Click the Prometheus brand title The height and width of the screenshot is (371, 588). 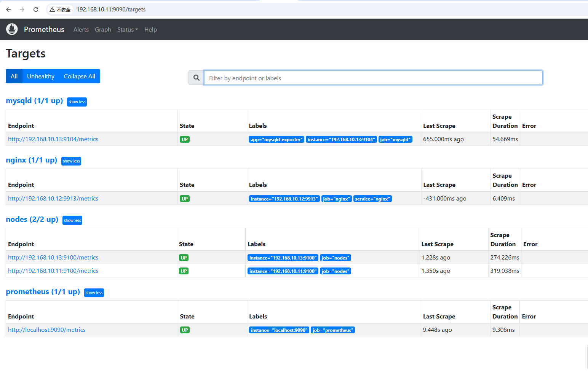coord(44,29)
